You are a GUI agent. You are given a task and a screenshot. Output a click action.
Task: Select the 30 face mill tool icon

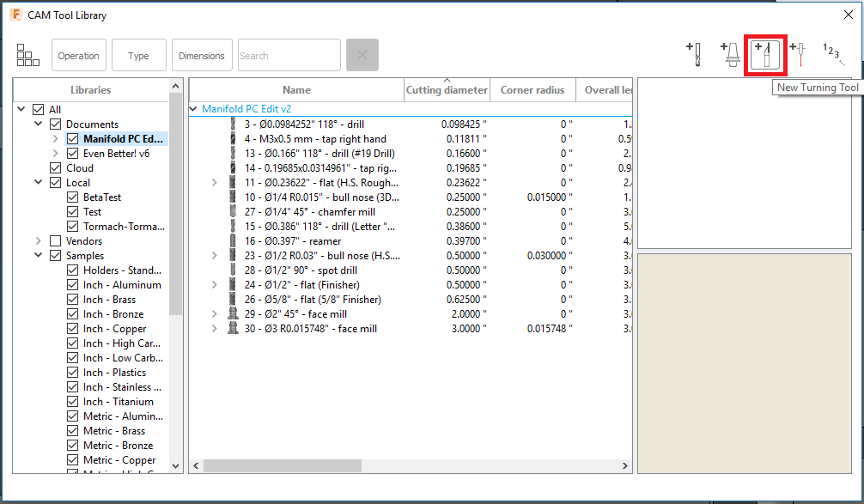pyautogui.click(x=233, y=329)
